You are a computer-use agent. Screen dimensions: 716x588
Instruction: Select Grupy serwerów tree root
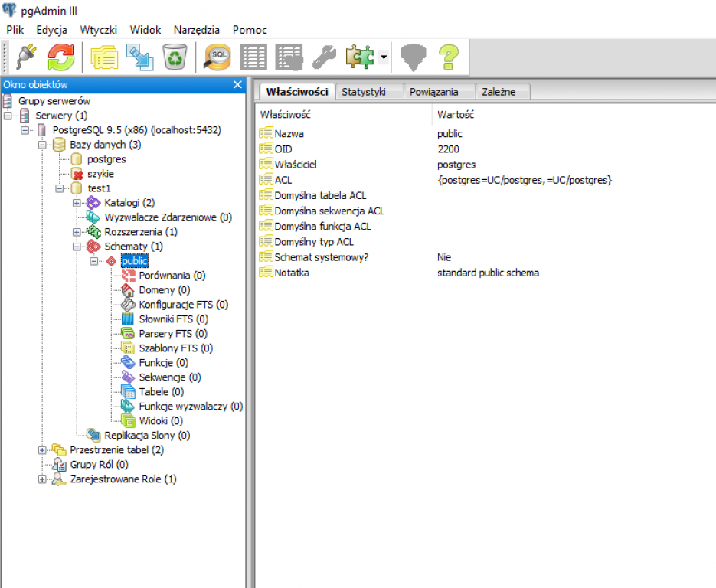[54, 101]
